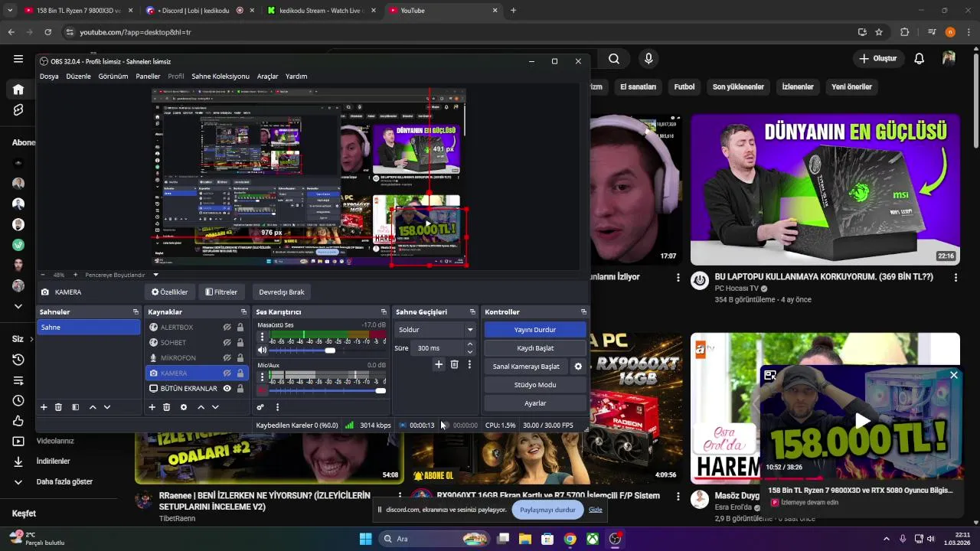This screenshot has height=551, width=980.
Task: Toggle visibility of KAMERA source
Action: tap(227, 373)
